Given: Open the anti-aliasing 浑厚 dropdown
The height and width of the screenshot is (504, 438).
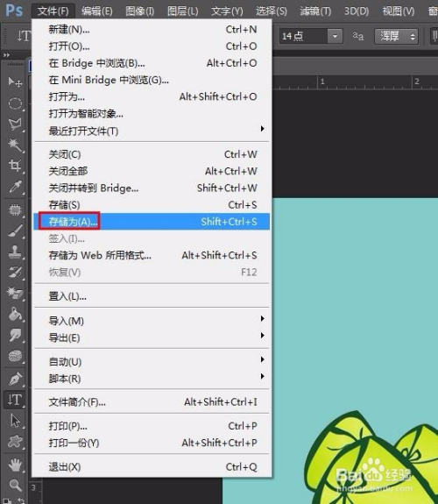Looking at the screenshot, I should tap(396, 36).
